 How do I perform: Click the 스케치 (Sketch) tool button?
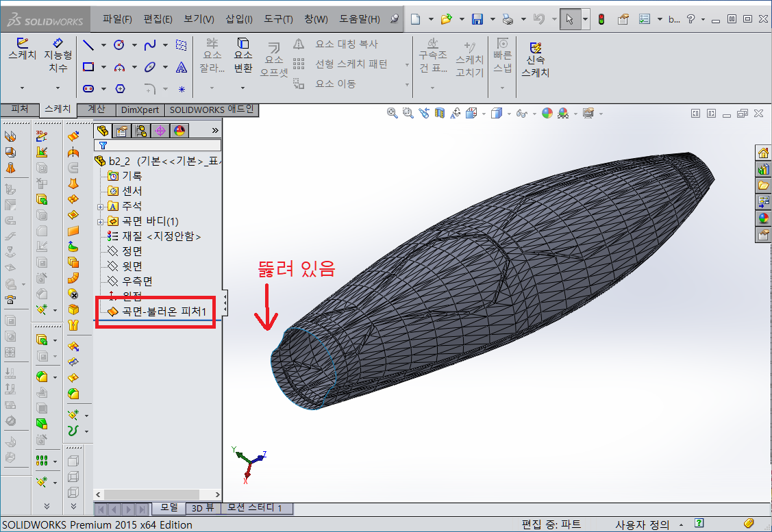pyautogui.click(x=22, y=49)
